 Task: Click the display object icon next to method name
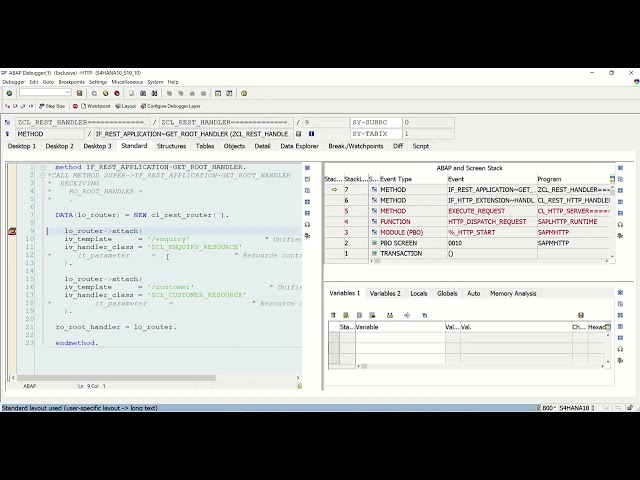[299, 134]
